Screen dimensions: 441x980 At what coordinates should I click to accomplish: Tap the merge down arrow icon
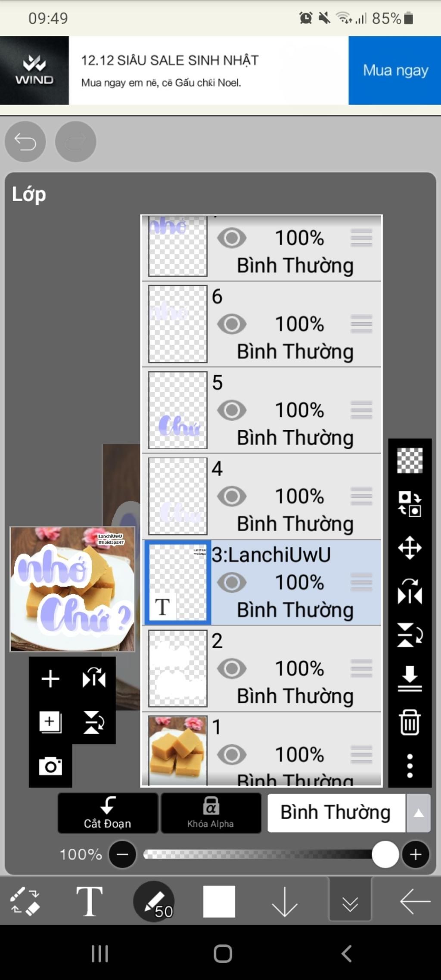pos(410,679)
